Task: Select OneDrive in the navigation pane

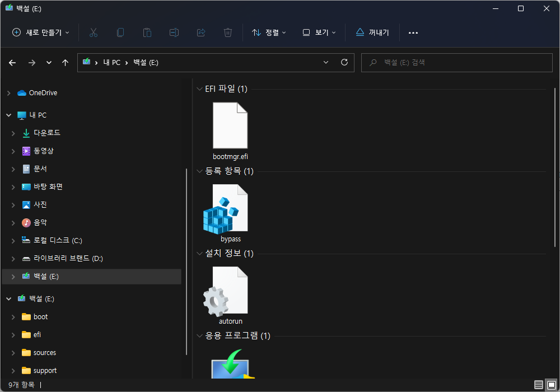Action: [x=43, y=93]
